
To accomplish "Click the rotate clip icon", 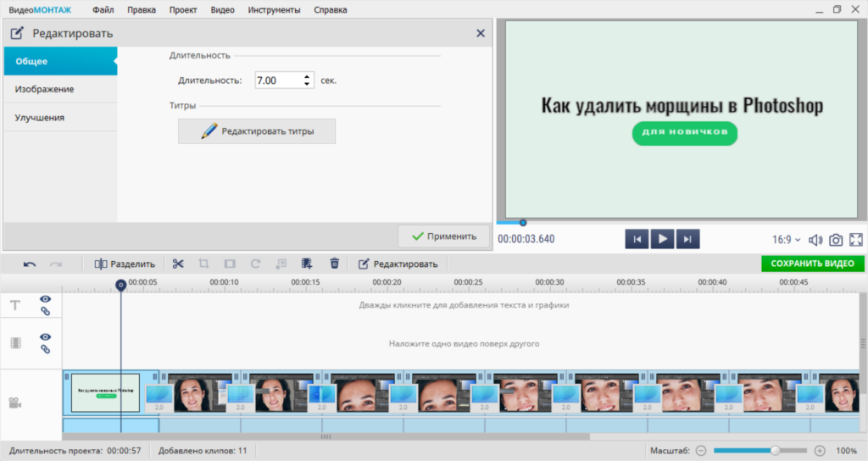I will pyautogui.click(x=255, y=264).
